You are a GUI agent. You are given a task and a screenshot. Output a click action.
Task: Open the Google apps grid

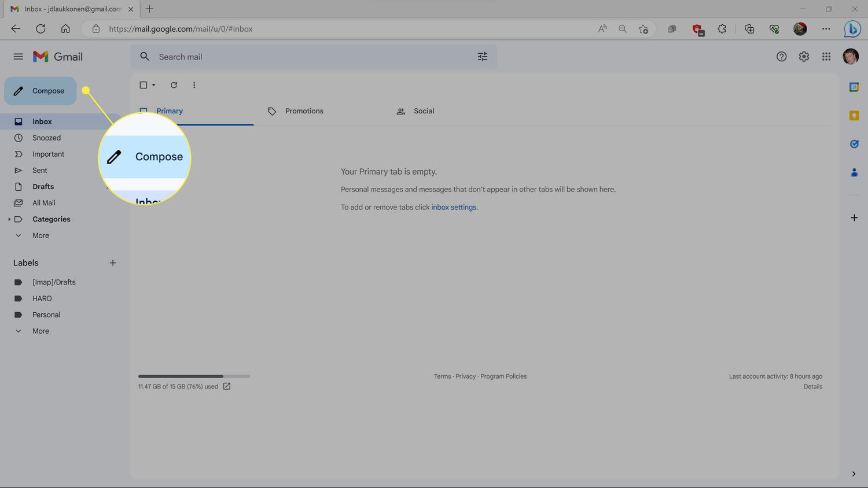[x=826, y=57]
